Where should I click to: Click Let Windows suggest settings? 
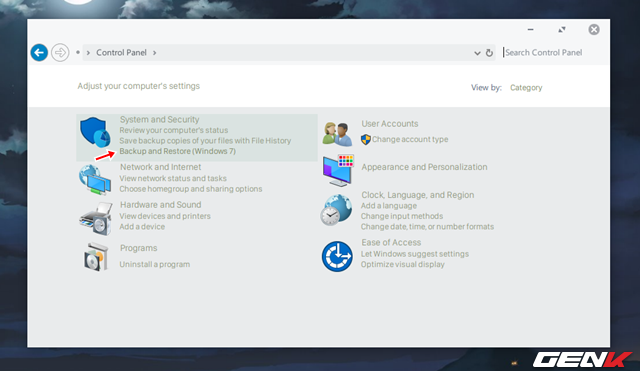click(x=415, y=254)
